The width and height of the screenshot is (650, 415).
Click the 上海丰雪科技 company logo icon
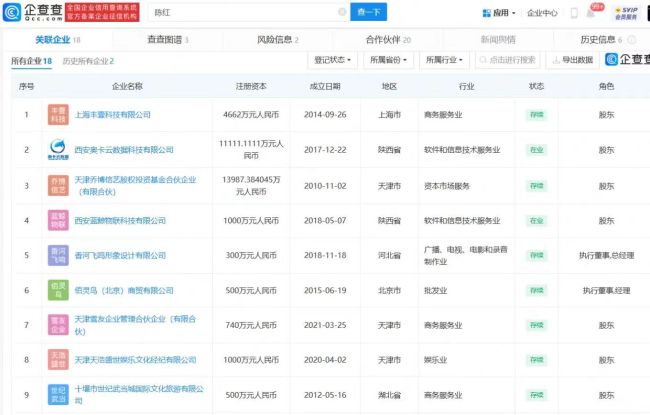click(58, 115)
